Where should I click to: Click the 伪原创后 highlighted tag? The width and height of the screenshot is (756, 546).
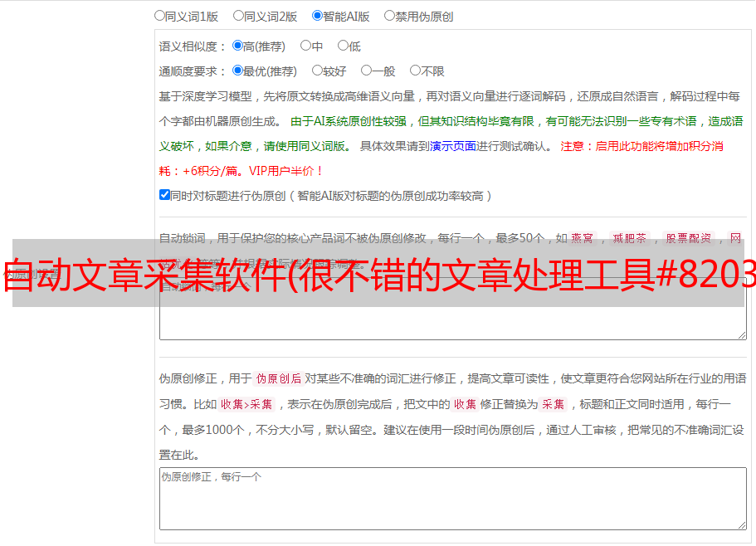279,378
